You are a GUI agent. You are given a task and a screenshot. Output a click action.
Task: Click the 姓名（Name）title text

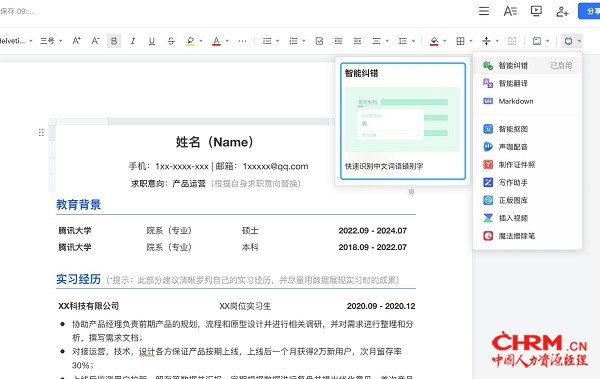pos(215,142)
